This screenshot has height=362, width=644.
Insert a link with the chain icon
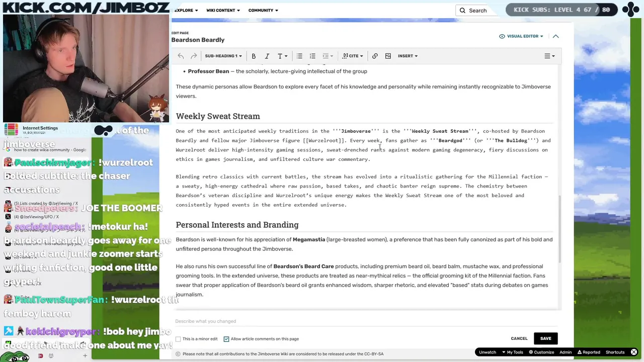pyautogui.click(x=375, y=56)
